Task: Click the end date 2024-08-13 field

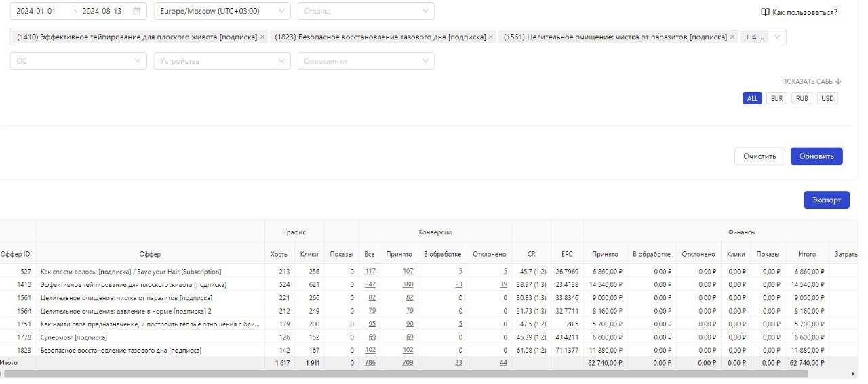Action: (x=102, y=12)
